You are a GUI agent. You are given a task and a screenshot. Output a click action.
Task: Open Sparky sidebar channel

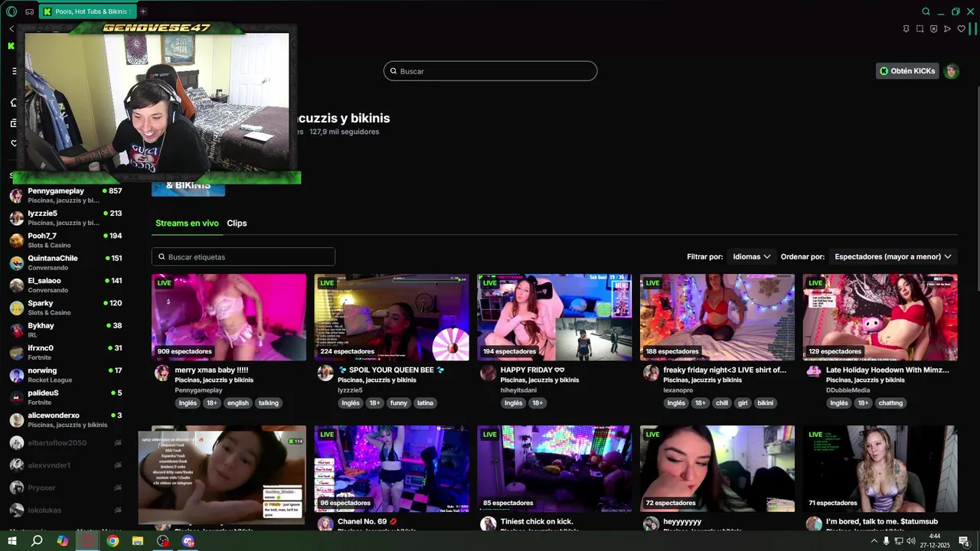[x=66, y=308]
